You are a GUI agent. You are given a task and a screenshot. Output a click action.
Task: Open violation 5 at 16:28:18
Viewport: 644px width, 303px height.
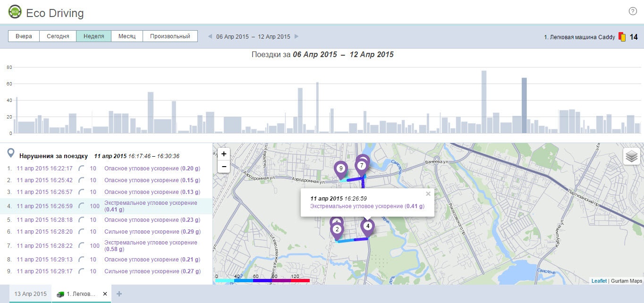point(44,220)
